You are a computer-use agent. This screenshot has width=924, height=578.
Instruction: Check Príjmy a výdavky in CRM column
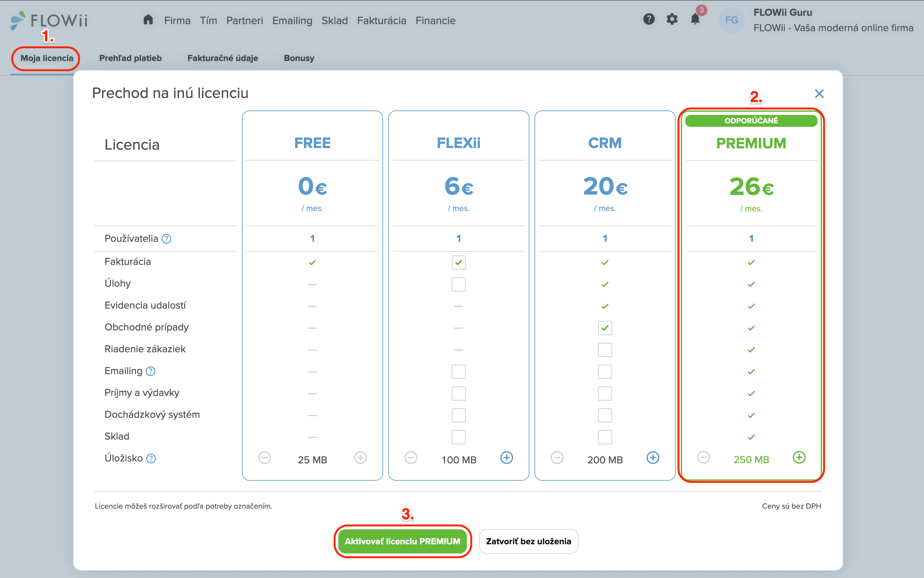coord(605,393)
